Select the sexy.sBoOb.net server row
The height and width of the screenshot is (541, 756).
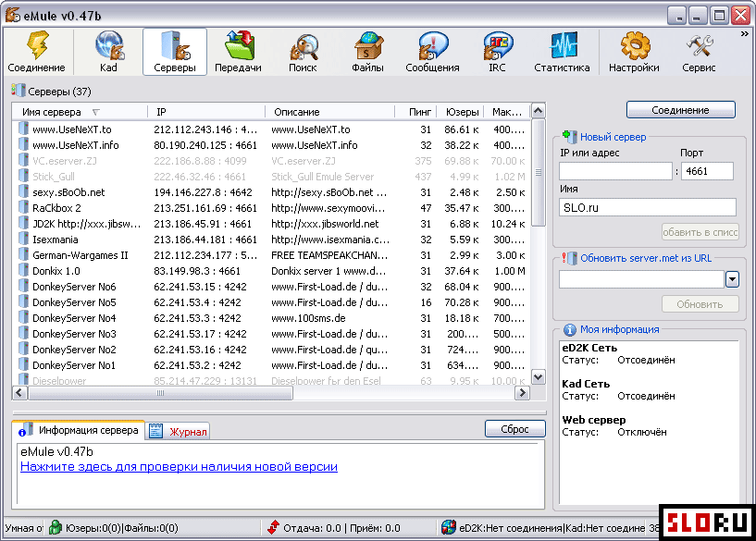(x=271, y=192)
